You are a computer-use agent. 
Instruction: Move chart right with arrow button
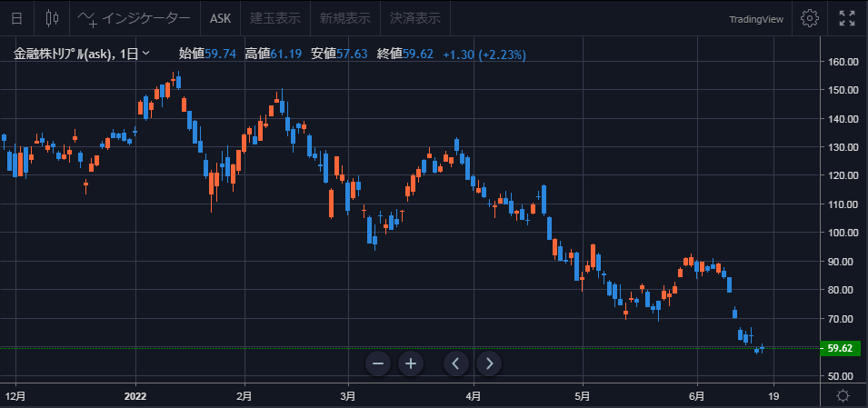click(489, 363)
